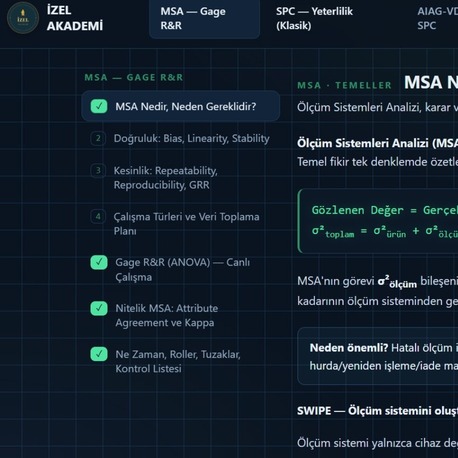458x458 pixels.
Task: Click the Ölçüm Sistemleri Analizi (MSA) heading
Action: click(x=377, y=143)
